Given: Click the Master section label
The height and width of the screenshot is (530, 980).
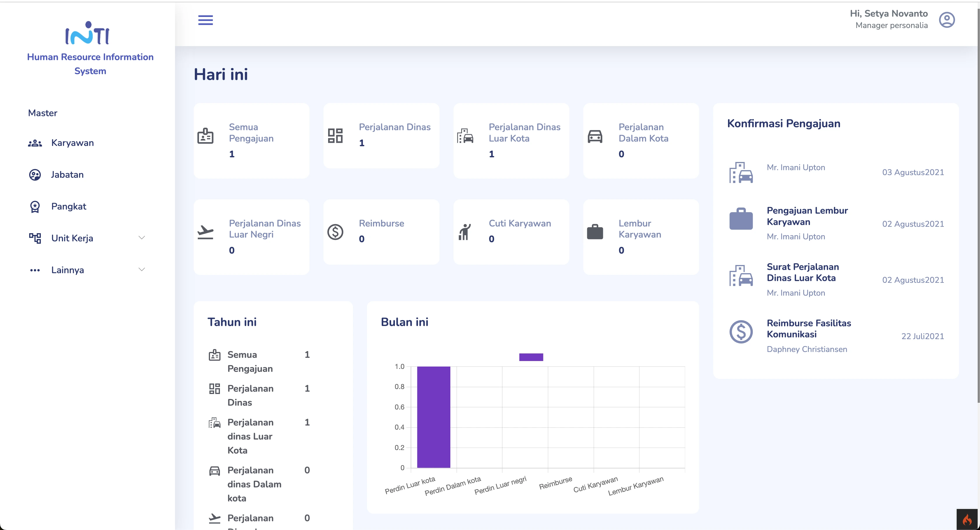Looking at the screenshot, I should [x=43, y=113].
